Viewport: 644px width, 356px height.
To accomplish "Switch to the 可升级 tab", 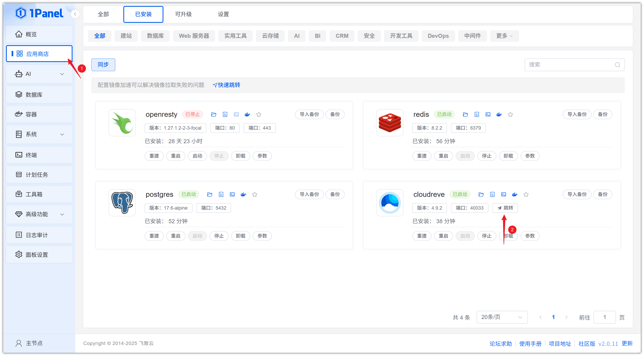I will coord(183,14).
